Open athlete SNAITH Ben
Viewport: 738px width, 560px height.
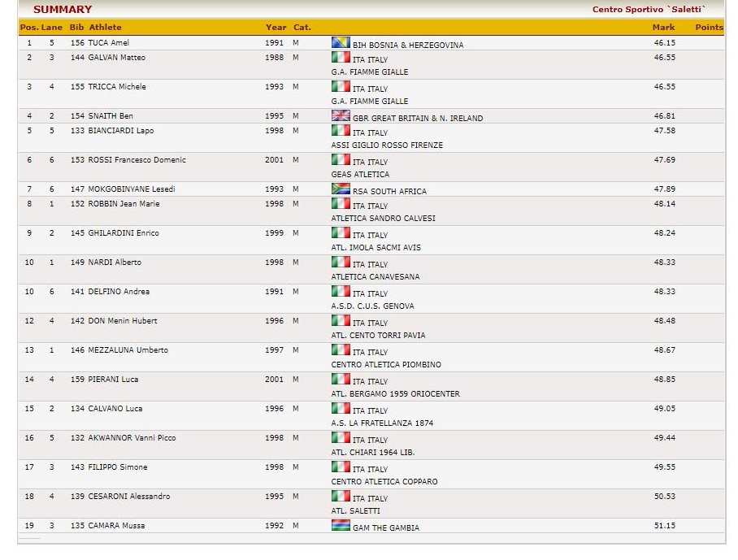pyautogui.click(x=111, y=116)
